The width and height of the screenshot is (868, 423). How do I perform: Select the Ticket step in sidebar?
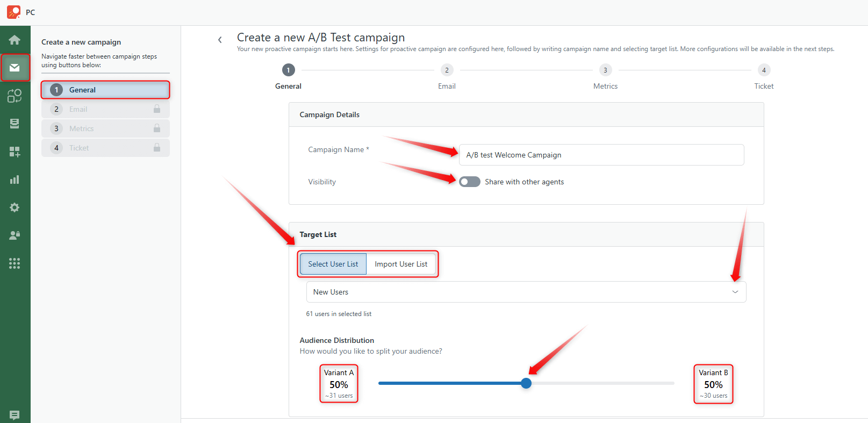point(105,148)
